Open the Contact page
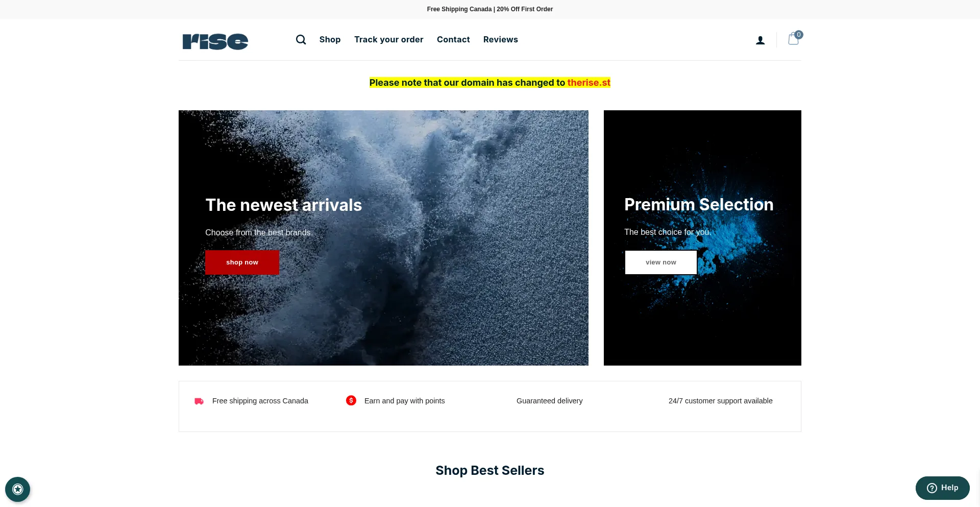This screenshot has width=980, height=507. (x=453, y=39)
